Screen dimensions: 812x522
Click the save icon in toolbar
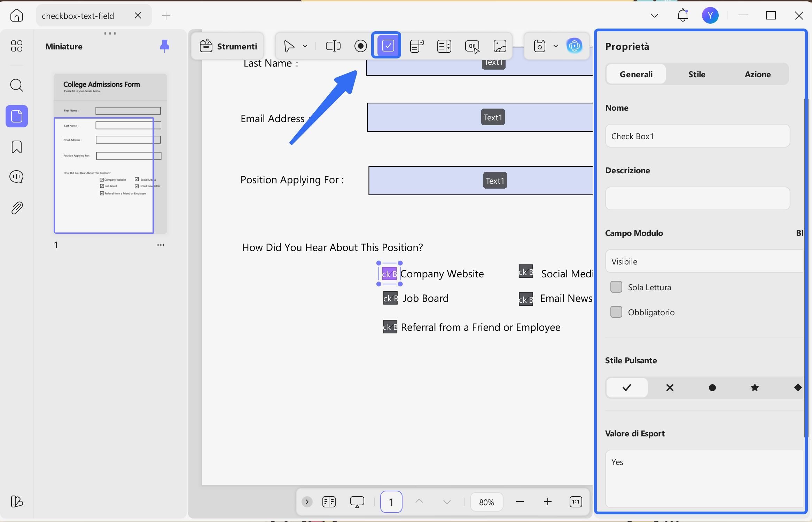coord(540,46)
